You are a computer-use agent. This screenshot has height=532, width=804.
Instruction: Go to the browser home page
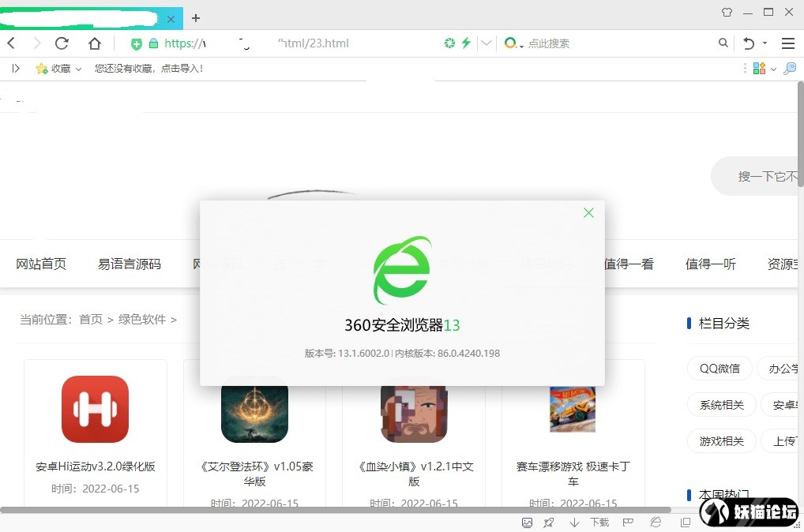(94, 43)
